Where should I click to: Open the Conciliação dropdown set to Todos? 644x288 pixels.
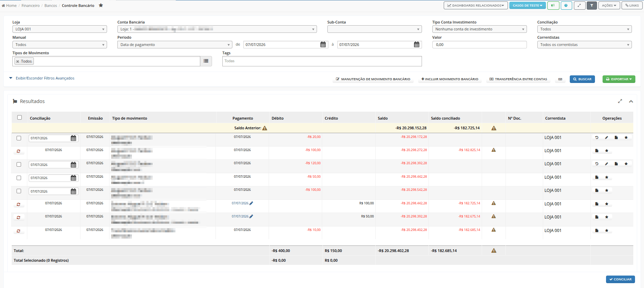[584, 29]
